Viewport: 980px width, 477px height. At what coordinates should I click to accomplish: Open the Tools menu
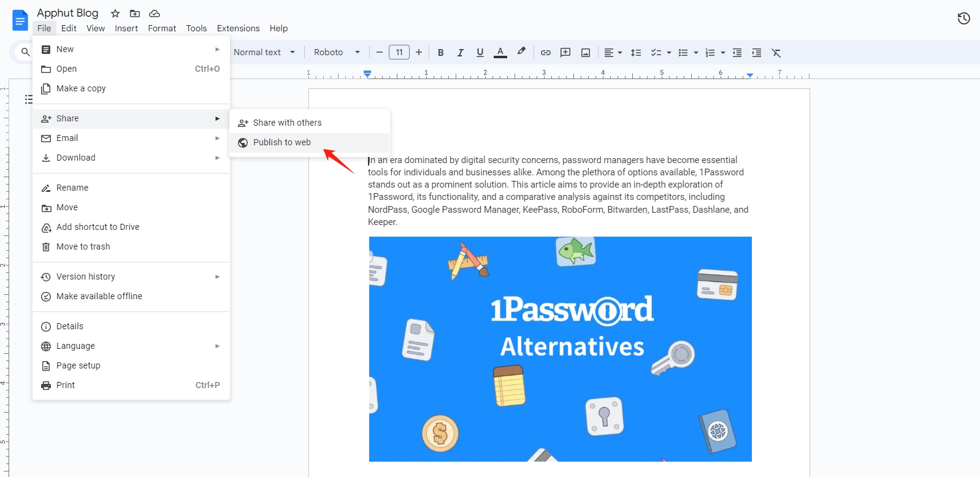196,28
